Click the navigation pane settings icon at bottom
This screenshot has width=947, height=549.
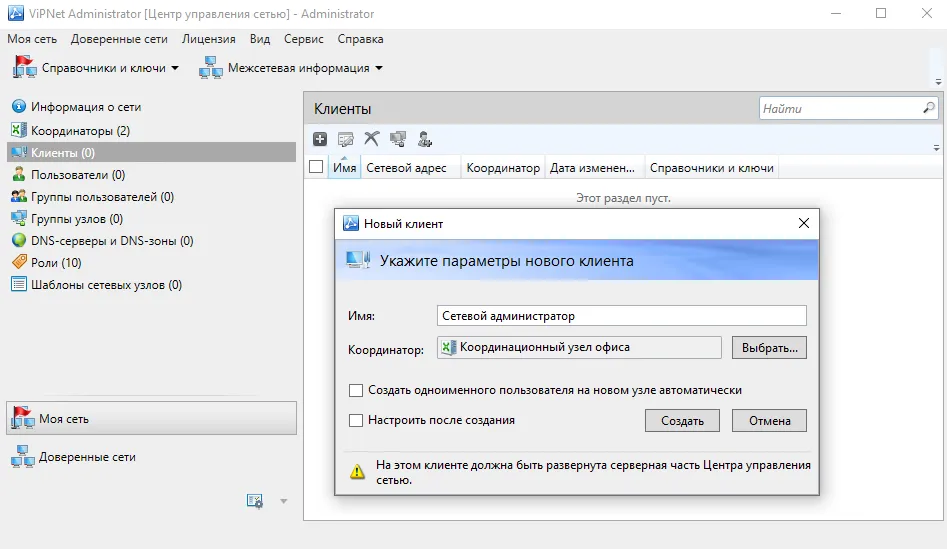click(x=255, y=501)
